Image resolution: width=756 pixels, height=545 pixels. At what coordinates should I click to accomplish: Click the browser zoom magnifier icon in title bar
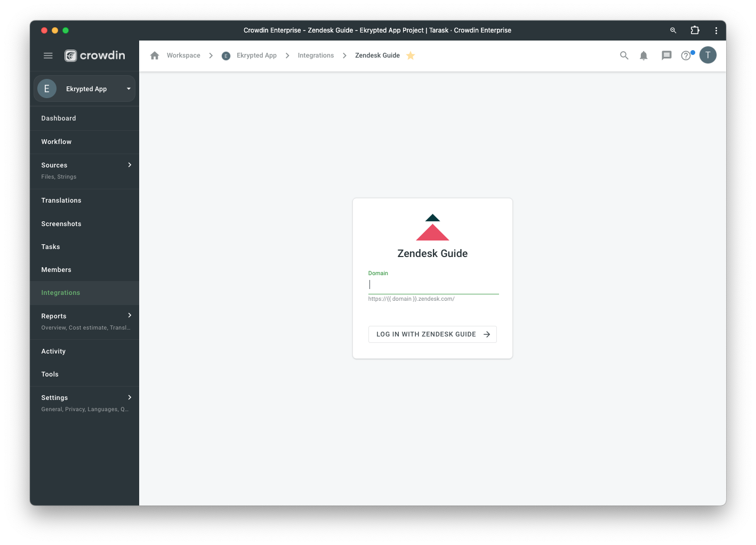673,30
